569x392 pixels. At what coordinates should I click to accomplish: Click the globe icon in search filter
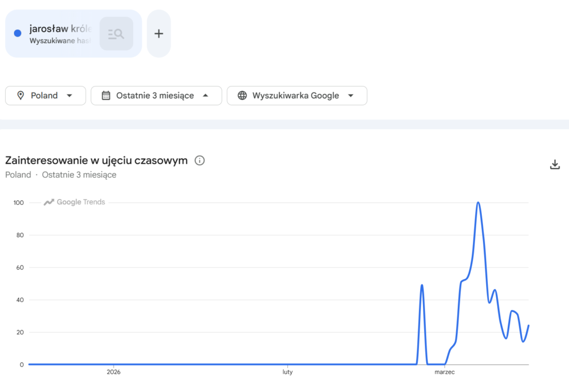tap(242, 96)
